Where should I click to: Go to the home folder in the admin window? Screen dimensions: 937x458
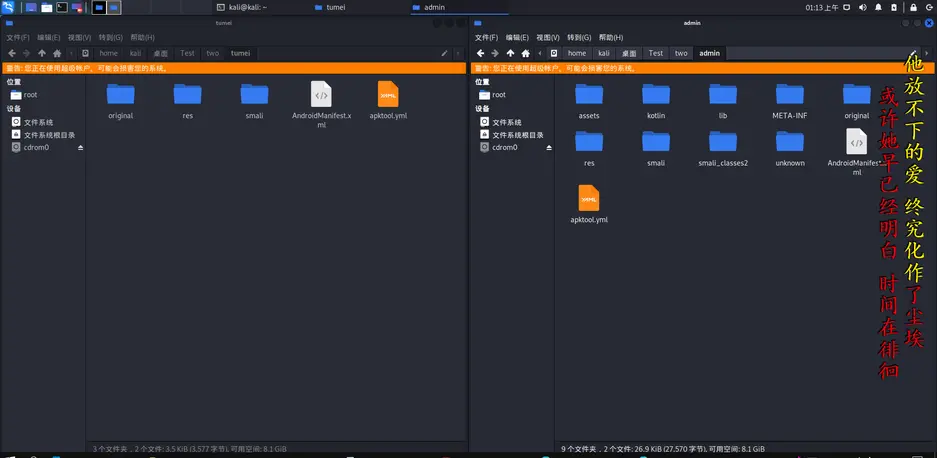(x=525, y=53)
